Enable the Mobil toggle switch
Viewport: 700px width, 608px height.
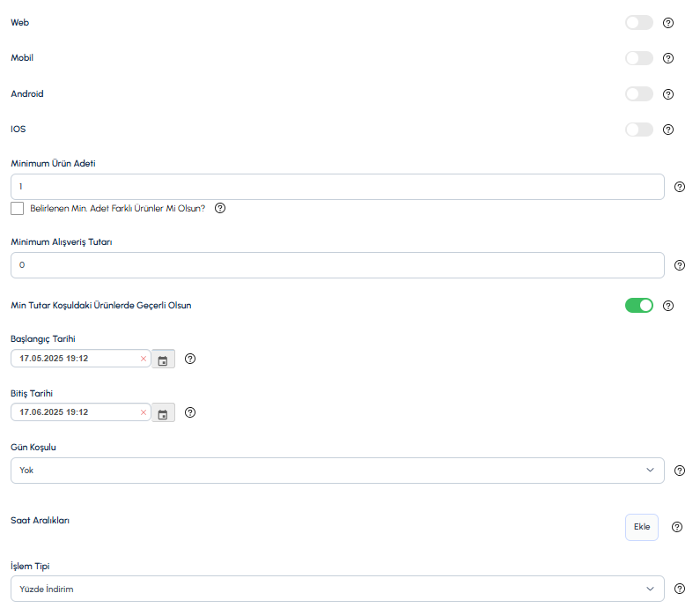(x=639, y=58)
